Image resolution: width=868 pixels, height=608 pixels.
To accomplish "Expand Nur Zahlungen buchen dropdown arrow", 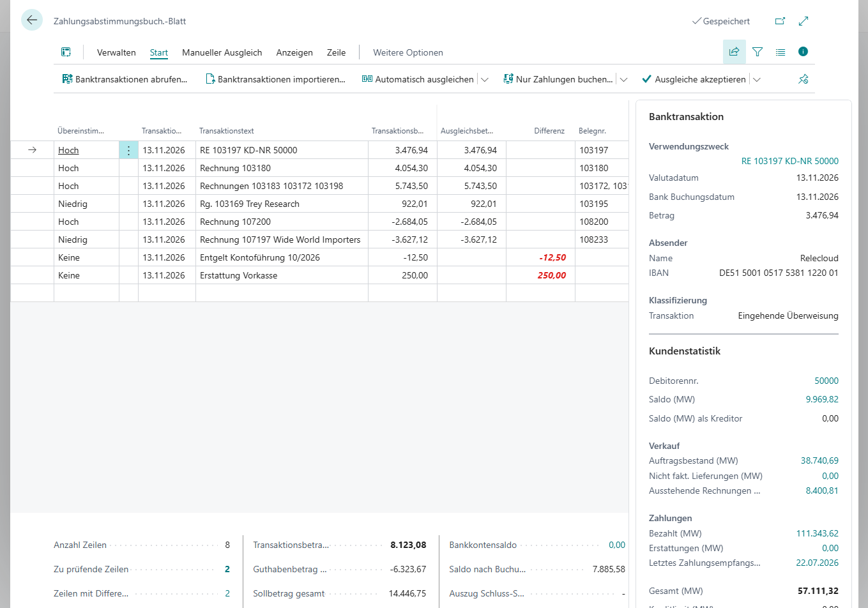I will [x=624, y=80].
